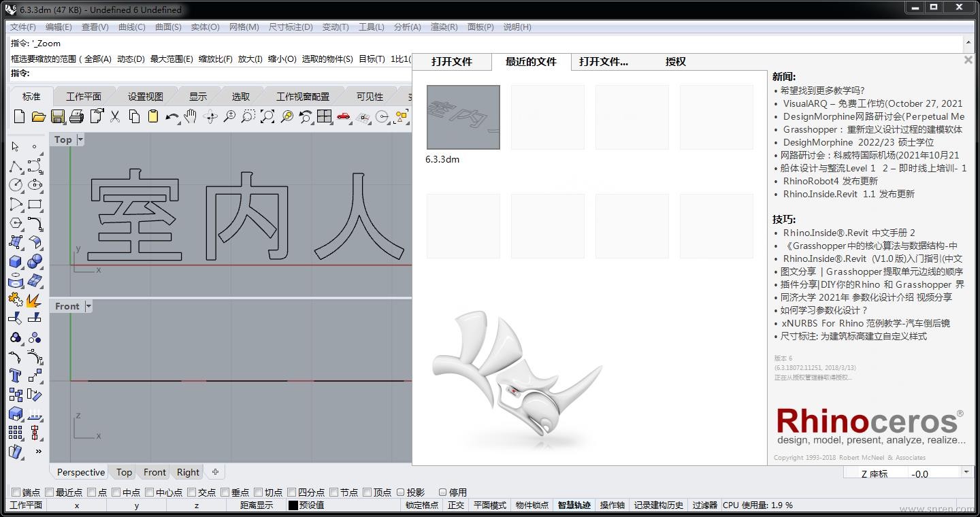Viewport: 980px width, 517px height.
Task: Enable the 垂点 osnap checkbox
Action: [225, 492]
